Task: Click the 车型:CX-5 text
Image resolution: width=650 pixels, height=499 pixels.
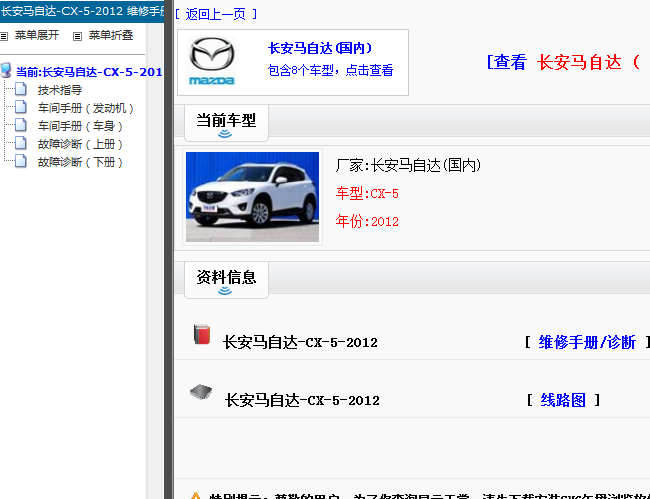Action: pos(367,194)
